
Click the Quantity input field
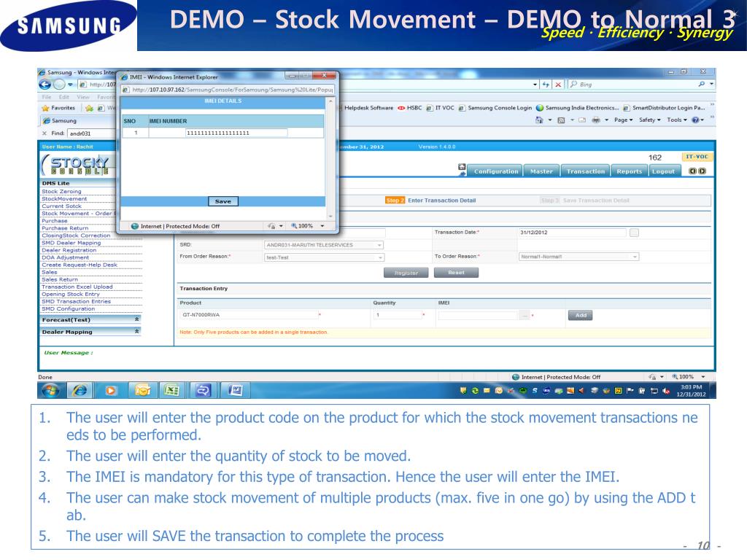(x=397, y=315)
